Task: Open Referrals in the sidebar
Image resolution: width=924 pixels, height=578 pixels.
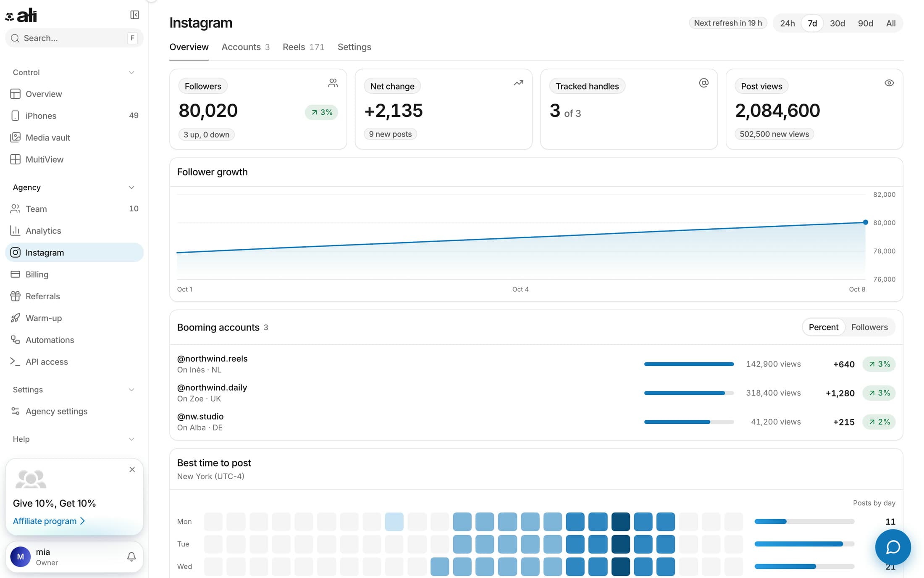Action: tap(74, 296)
